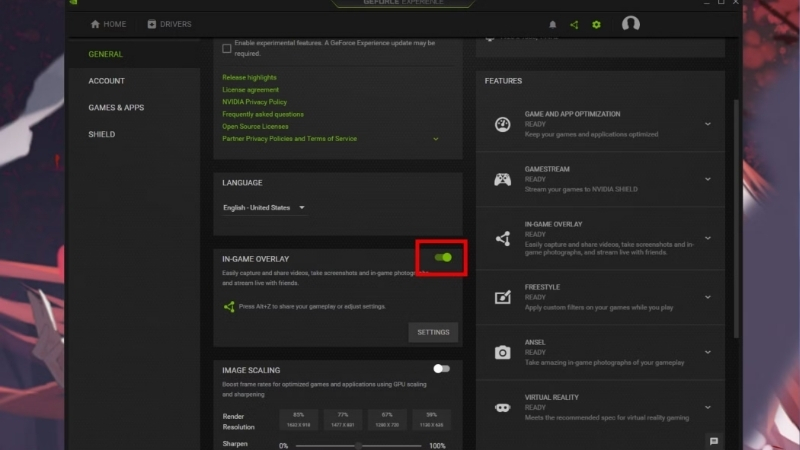
Task: Select 77% render resolution option
Action: tap(343, 419)
